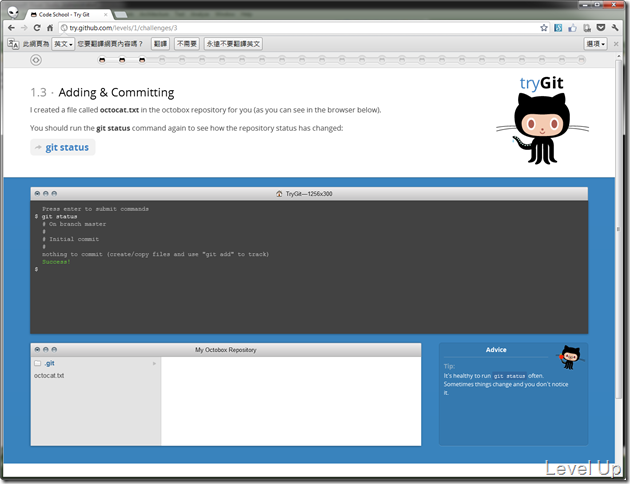Insert the git status command shortcut
The height and width of the screenshot is (484, 630).
coord(63,147)
